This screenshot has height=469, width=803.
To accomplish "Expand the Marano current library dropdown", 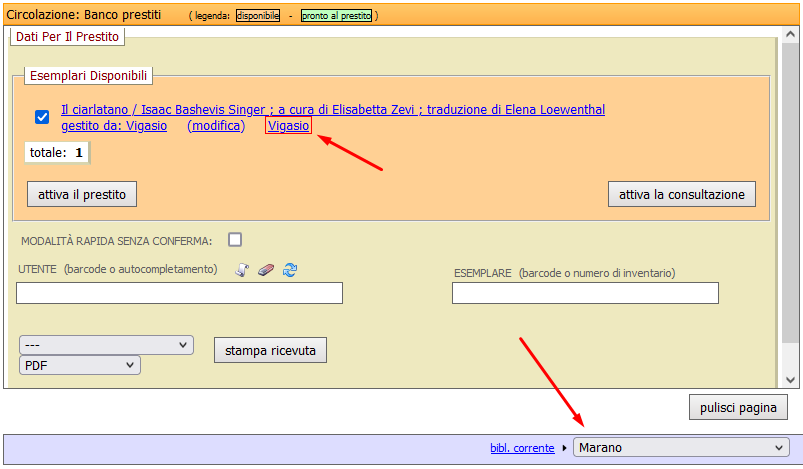I will click(681, 448).
